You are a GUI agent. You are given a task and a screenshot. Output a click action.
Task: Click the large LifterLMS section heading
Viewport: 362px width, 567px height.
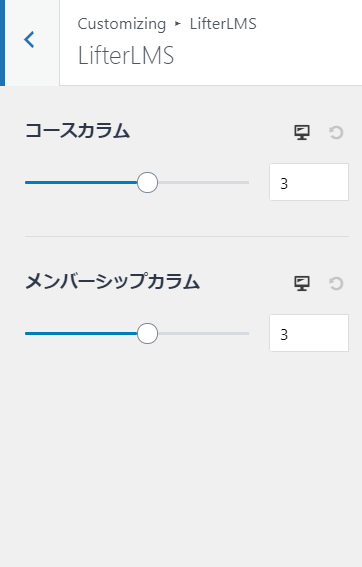(126, 56)
